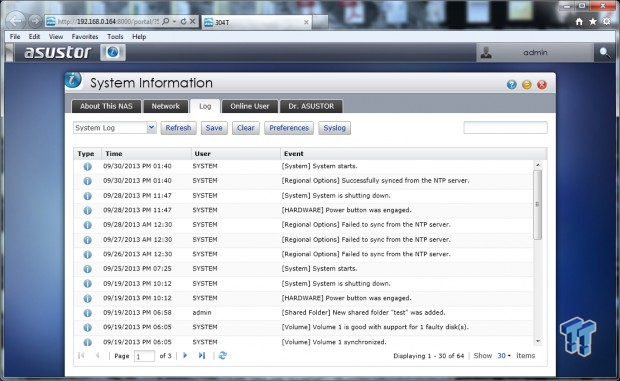Go to next log page arrow

coord(185,355)
